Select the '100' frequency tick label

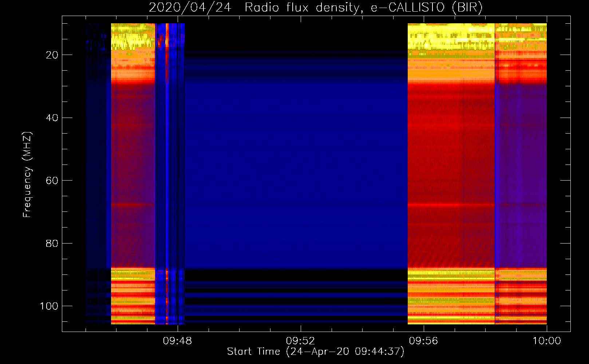coord(49,306)
